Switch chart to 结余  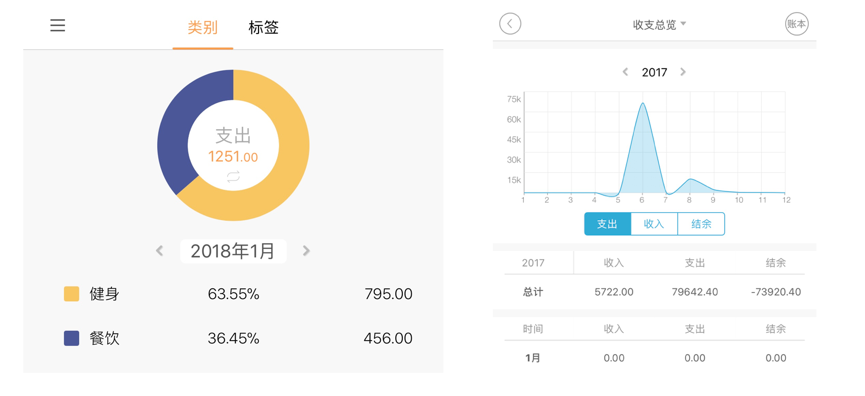pyautogui.click(x=701, y=224)
